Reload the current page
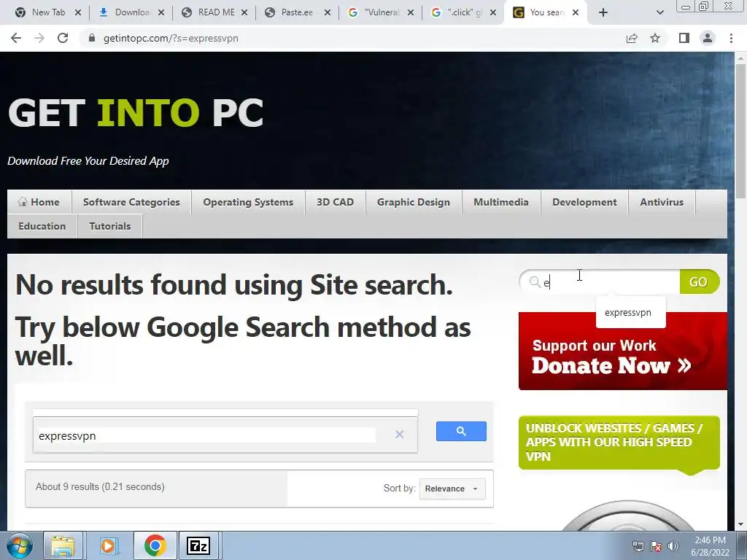This screenshot has width=747, height=560. pos(63,38)
